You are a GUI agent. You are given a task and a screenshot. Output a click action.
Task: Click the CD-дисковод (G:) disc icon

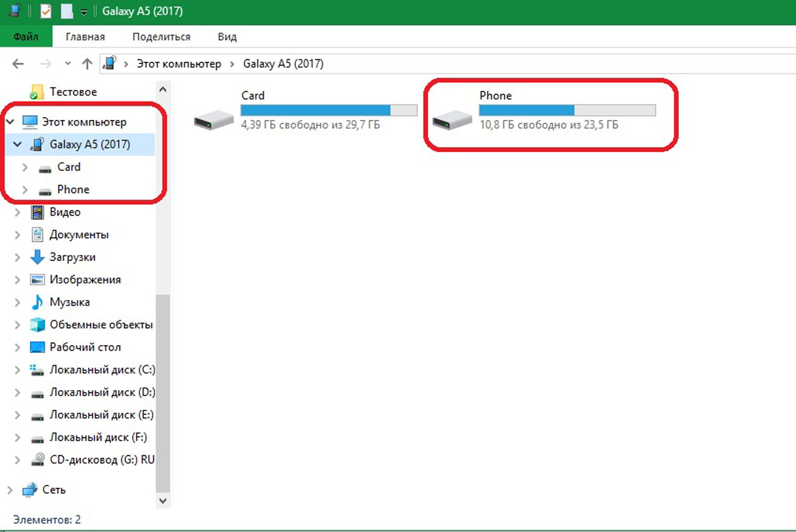[37, 459]
